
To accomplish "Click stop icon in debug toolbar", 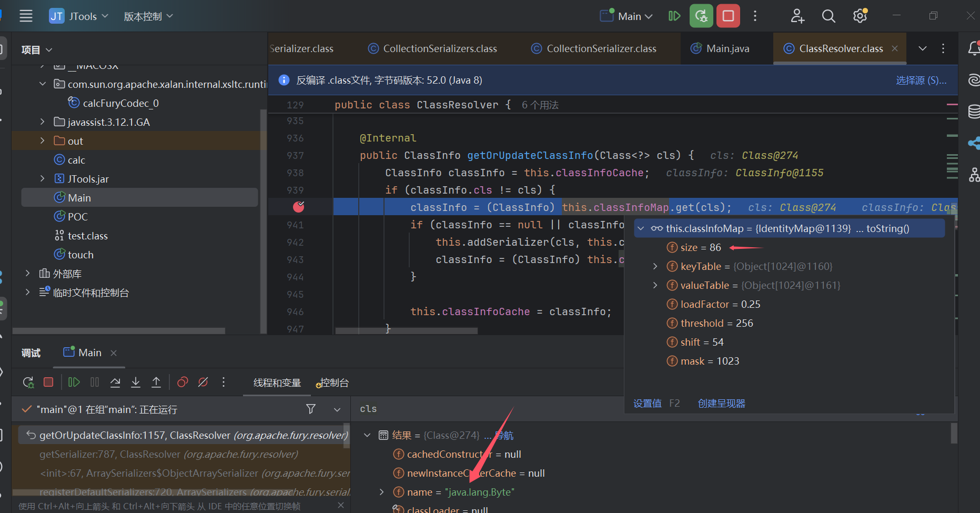I will [x=48, y=383].
